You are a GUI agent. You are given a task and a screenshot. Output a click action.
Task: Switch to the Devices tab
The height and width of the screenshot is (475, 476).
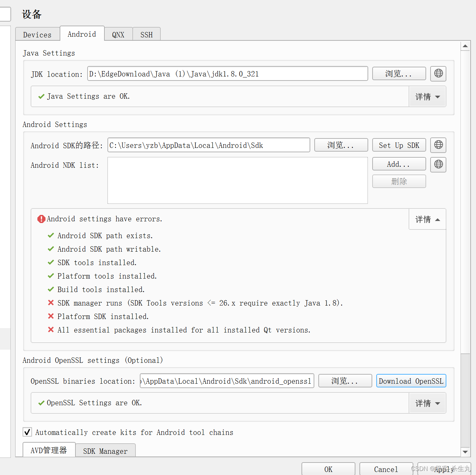click(37, 34)
